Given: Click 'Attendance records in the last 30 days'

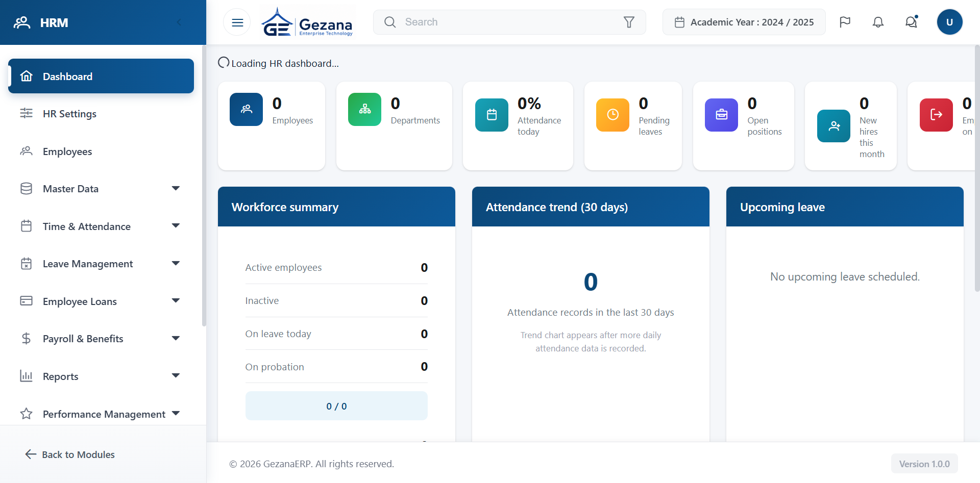Looking at the screenshot, I should pos(591,312).
